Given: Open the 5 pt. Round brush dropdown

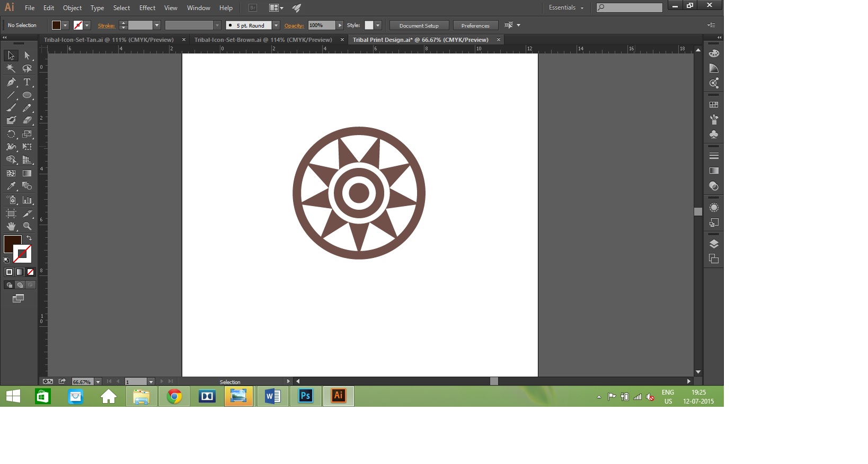Looking at the screenshot, I should [276, 25].
